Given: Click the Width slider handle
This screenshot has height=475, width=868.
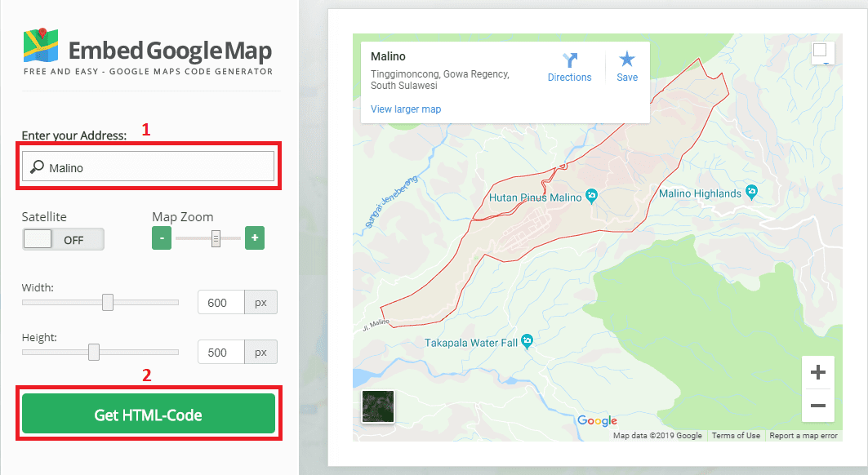Looking at the screenshot, I should tap(108, 302).
